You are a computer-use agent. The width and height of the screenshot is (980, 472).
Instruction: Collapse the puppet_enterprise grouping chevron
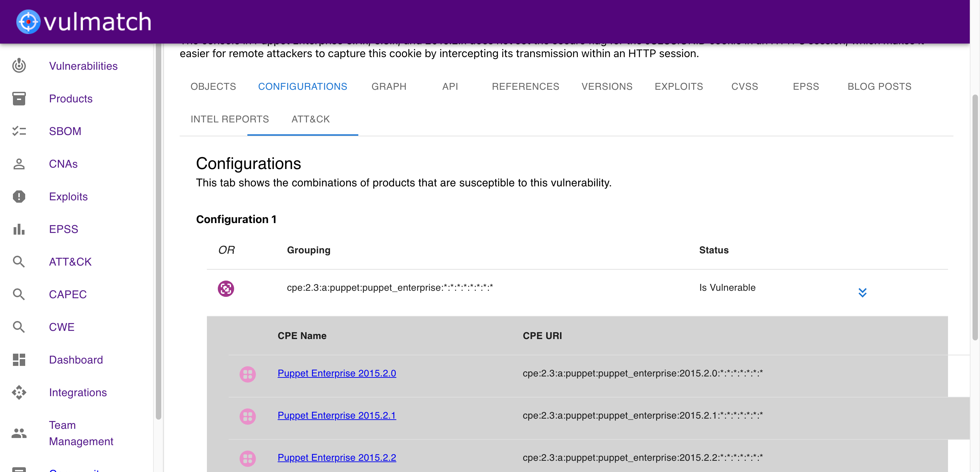tap(862, 292)
